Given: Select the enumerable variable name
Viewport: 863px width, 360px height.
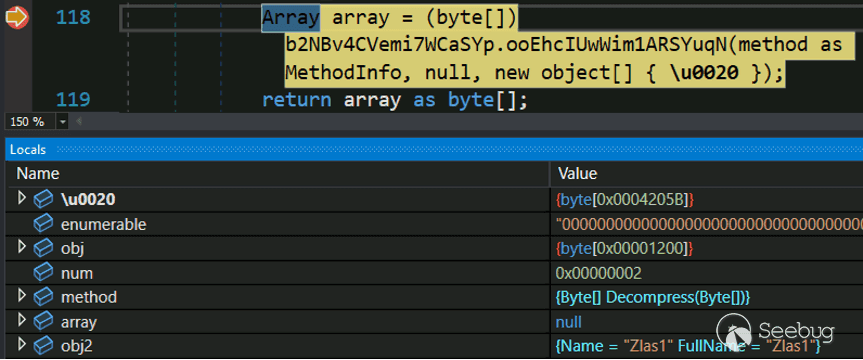Looking at the screenshot, I should (103, 225).
